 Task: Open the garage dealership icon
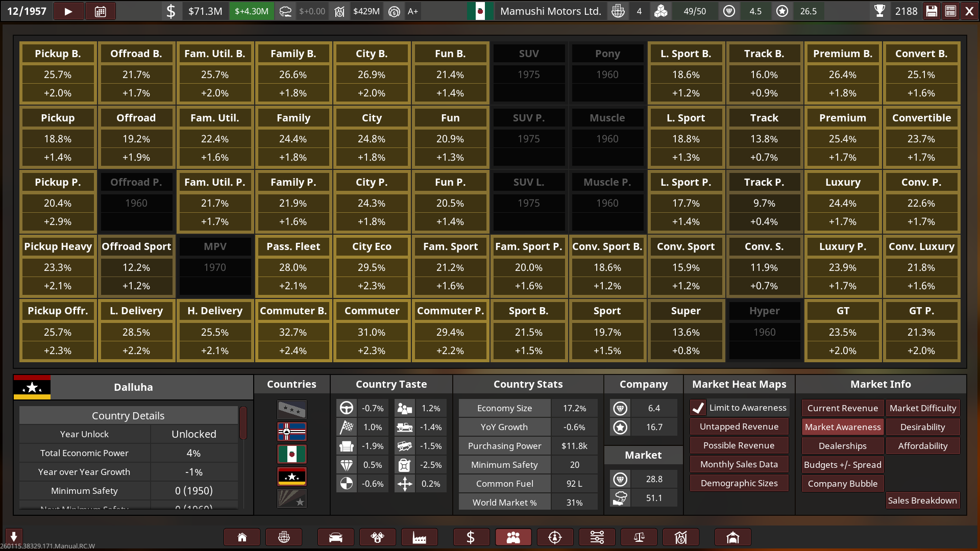(x=732, y=537)
